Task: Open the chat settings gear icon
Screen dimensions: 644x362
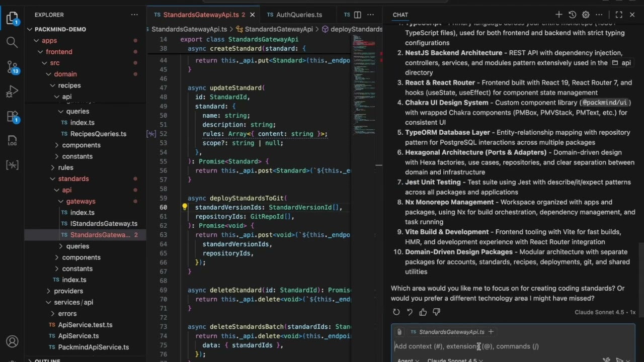Action: 585,15
